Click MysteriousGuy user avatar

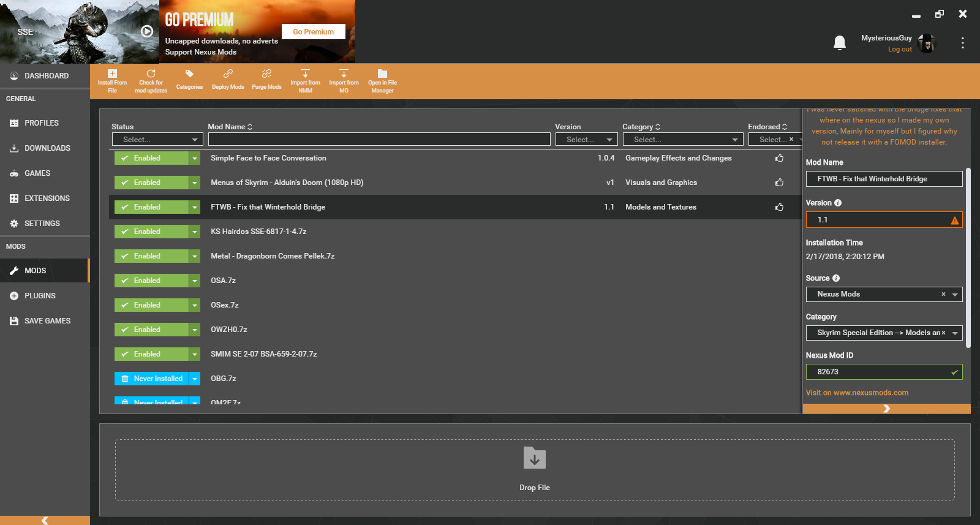point(927,43)
